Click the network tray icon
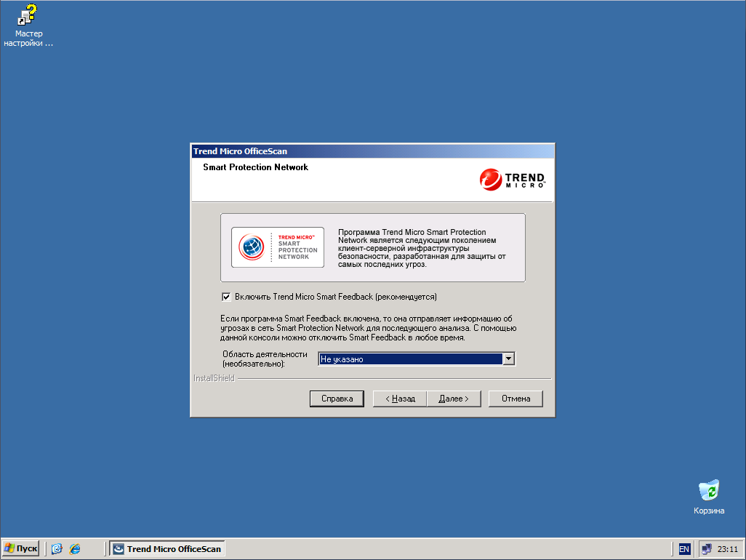746x560 pixels. (707, 549)
